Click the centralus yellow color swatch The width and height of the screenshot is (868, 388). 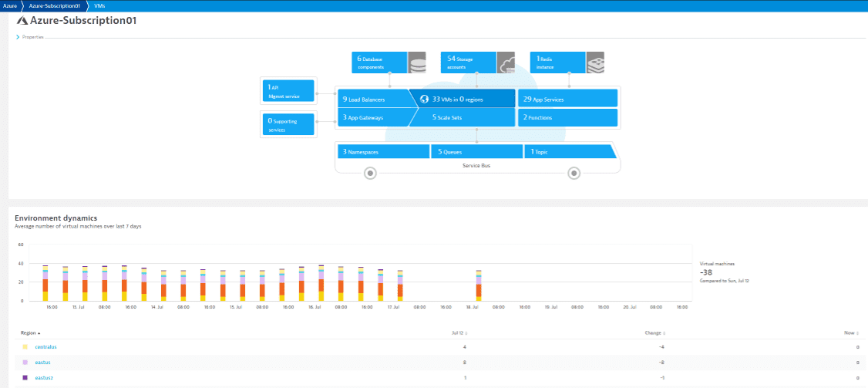[x=25, y=347]
